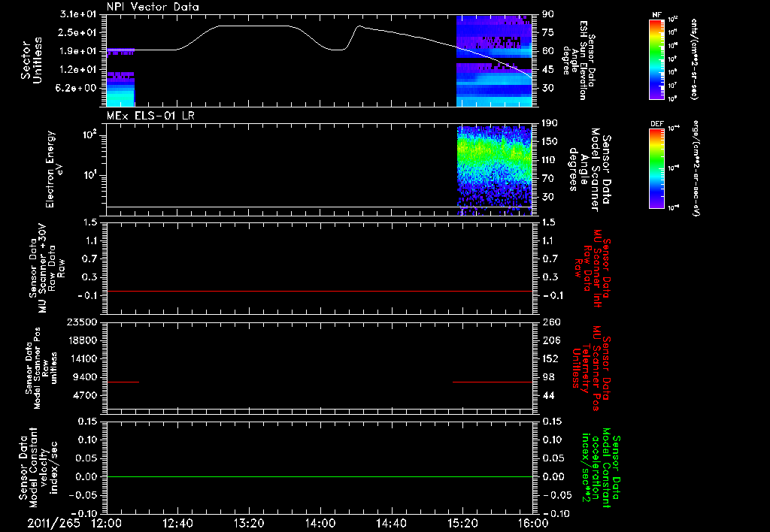Click the 60 degree sun elevation tick
Viewport: 770px width, 532px height.
point(548,51)
